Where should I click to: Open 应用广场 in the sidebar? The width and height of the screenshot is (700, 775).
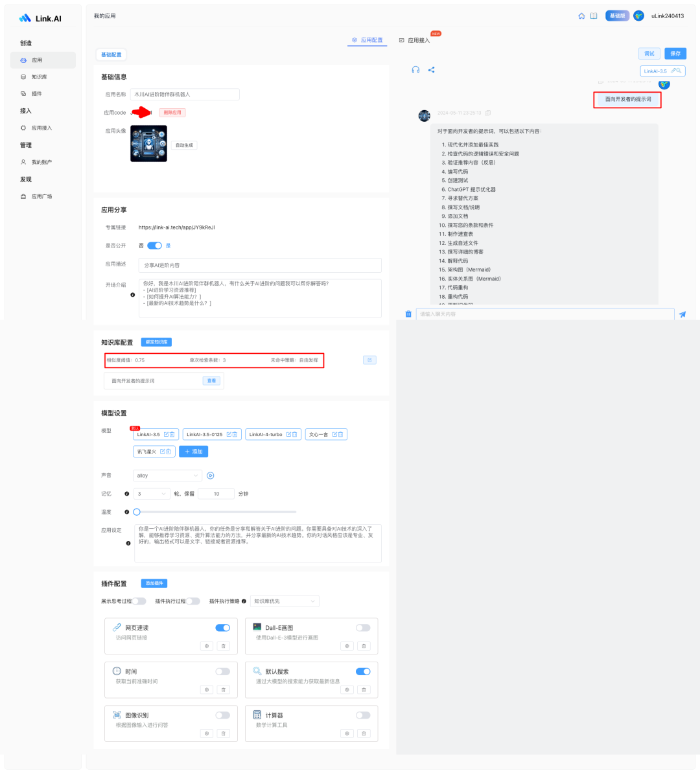pyautogui.click(x=43, y=196)
